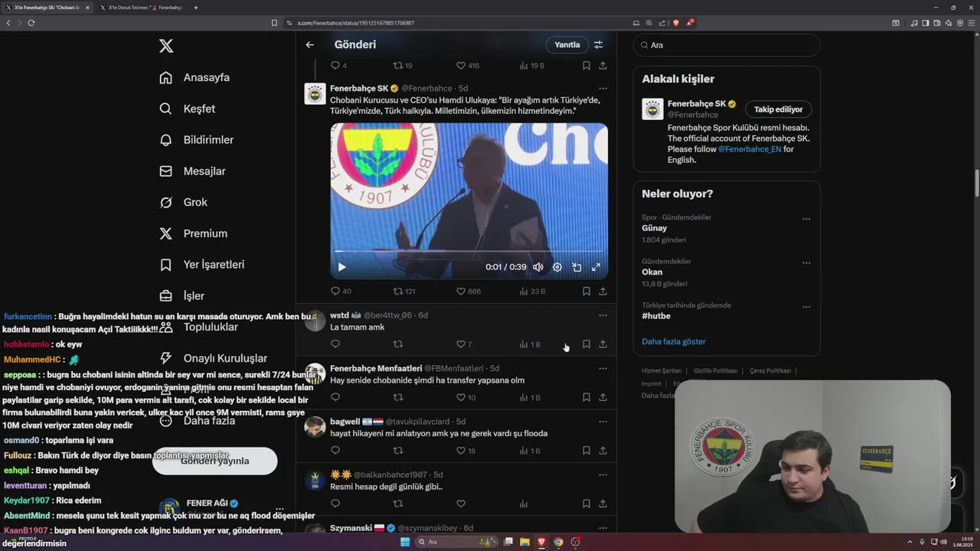
Task: Reply to Fenerbahçe SK post with 40 replies
Action: point(341,291)
